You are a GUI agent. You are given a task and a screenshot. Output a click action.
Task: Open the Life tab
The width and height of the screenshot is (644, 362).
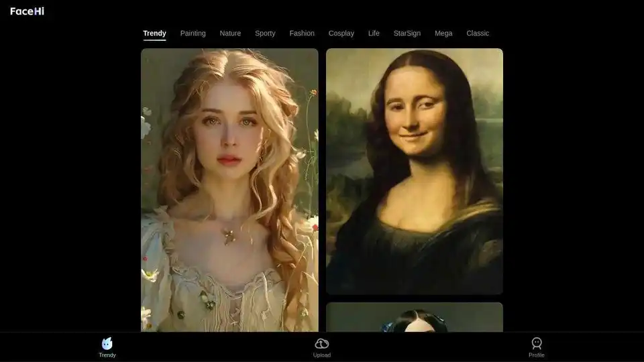(x=374, y=34)
